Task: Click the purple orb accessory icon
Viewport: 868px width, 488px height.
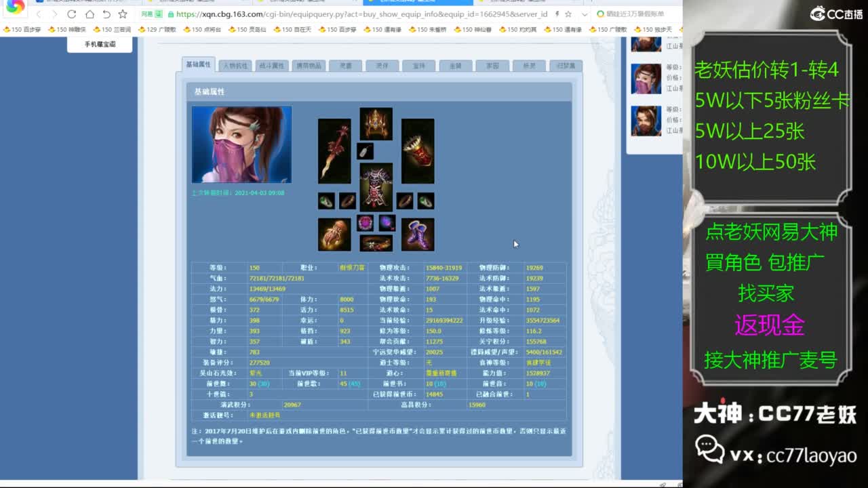Action: click(x=387, y=223)
